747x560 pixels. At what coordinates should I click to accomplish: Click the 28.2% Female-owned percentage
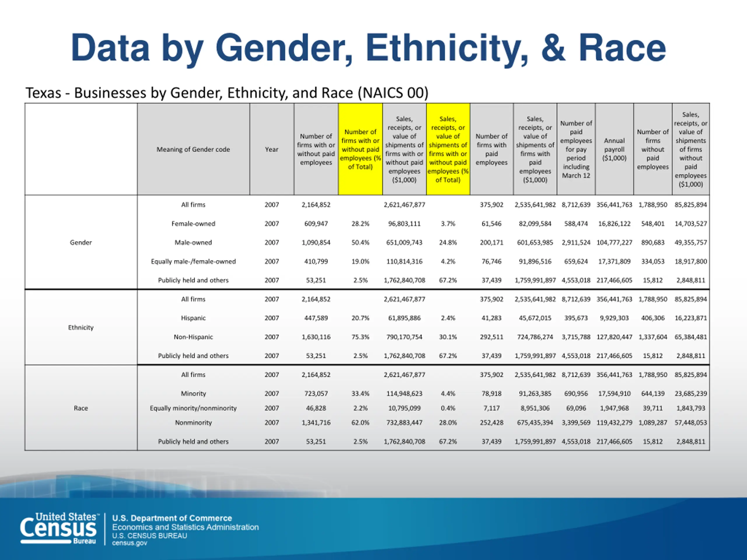(360, 223)
